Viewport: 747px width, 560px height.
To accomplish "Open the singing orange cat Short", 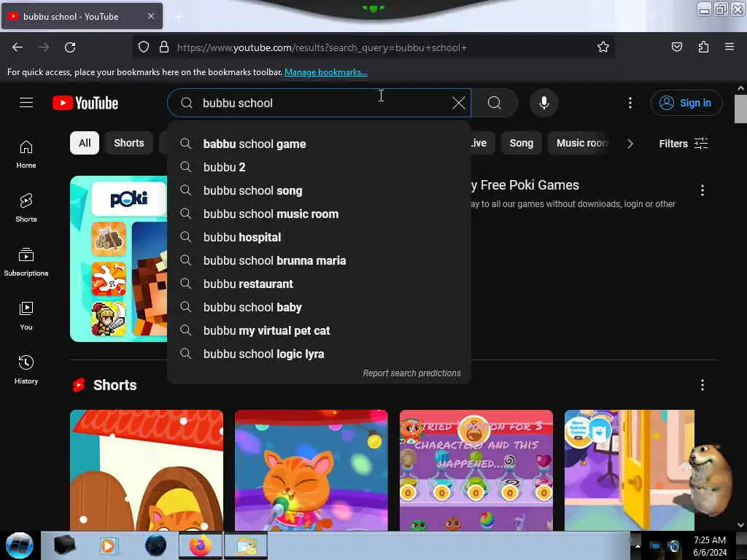I will point(311,470).
